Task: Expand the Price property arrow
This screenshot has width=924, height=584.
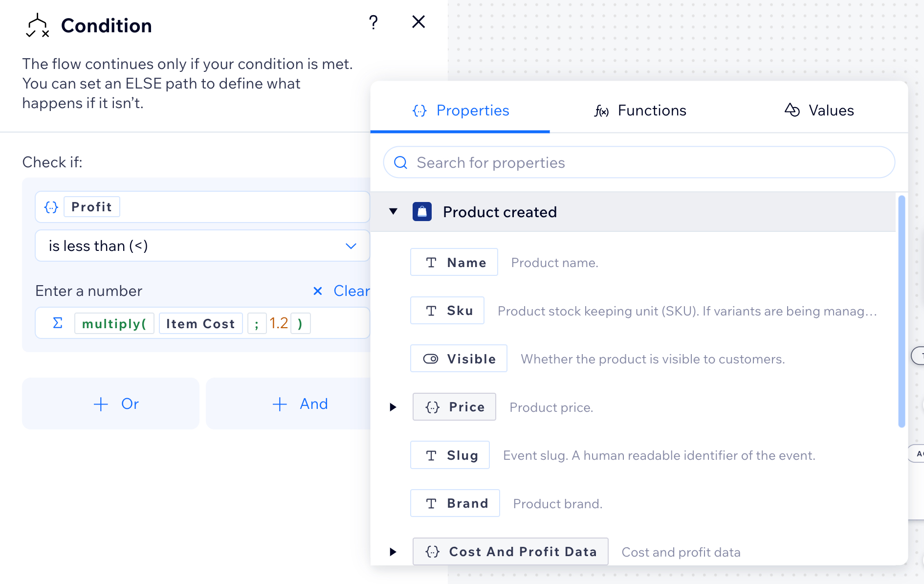Action: [x=393, y=407]
